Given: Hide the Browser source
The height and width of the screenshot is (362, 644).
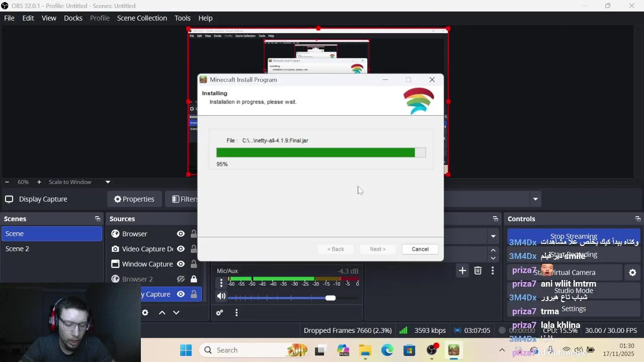Looking at the screenshot, I should click(181, 234).
